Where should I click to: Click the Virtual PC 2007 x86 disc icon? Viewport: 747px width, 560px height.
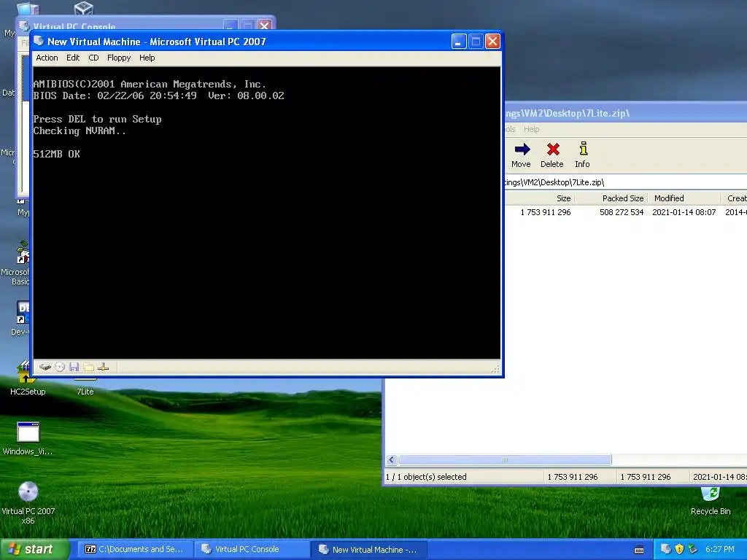click(28, 492)
